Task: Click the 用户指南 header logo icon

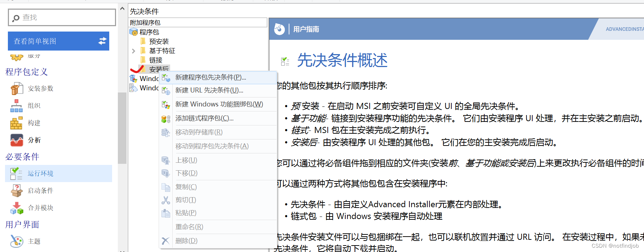Action: point(279,29)
